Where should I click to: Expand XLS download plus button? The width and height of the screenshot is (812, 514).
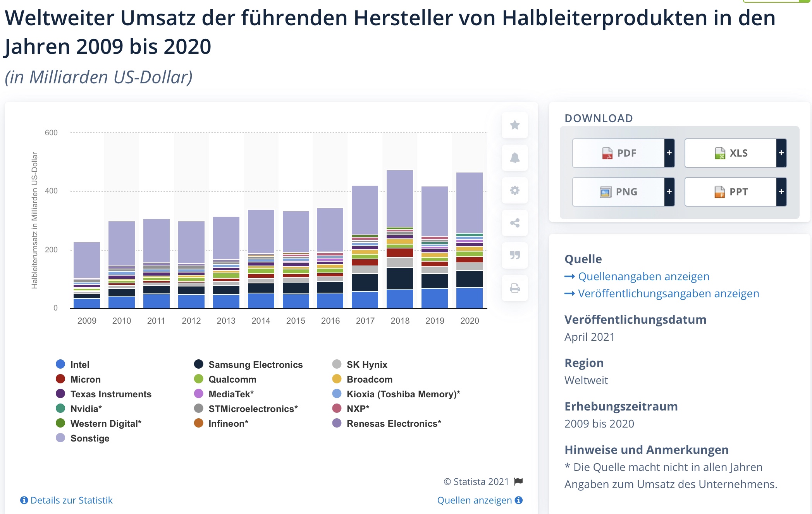coord(781,153)
